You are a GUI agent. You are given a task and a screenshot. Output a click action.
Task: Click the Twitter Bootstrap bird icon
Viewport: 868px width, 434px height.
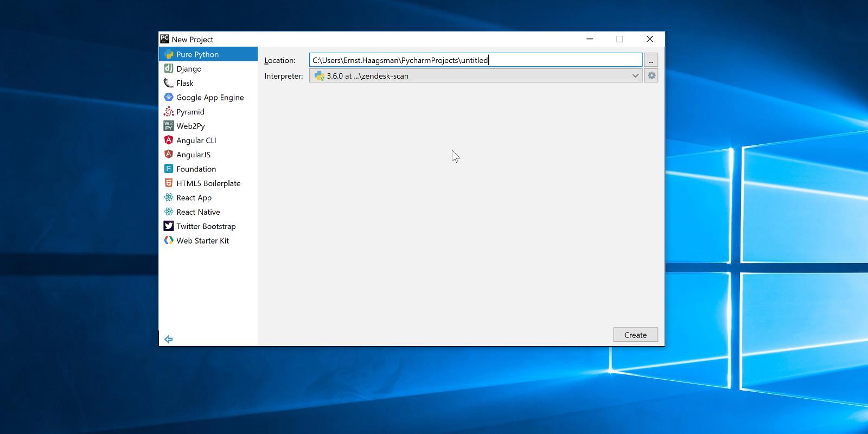pos(169,226)
